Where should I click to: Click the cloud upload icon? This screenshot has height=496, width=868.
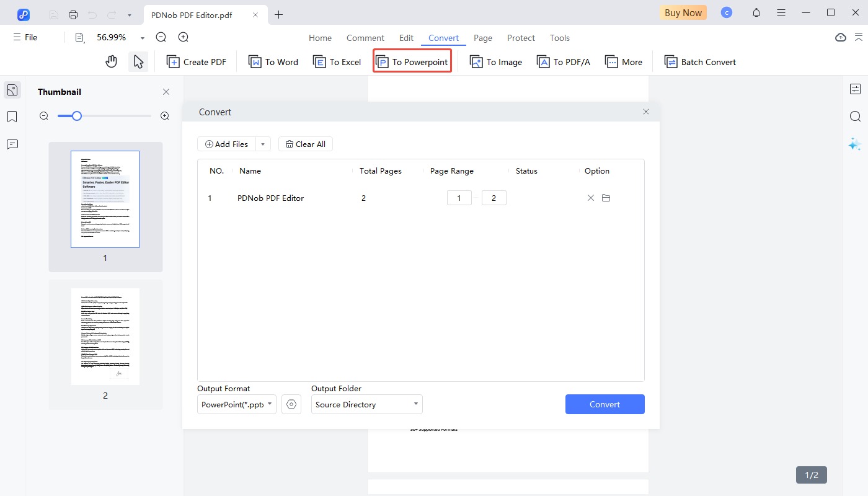coord(841,37)
